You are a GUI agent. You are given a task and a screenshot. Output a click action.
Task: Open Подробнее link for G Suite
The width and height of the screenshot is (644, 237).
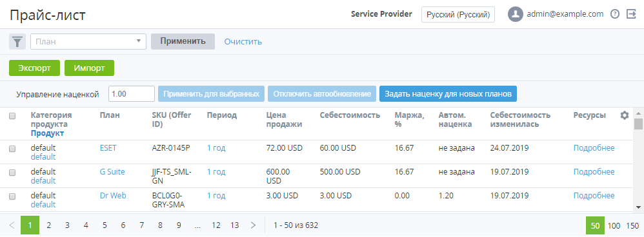594,172
